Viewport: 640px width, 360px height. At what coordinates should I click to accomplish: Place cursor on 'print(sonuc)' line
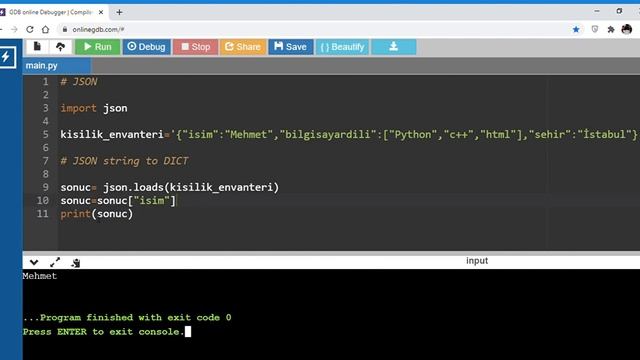point(96,214)
